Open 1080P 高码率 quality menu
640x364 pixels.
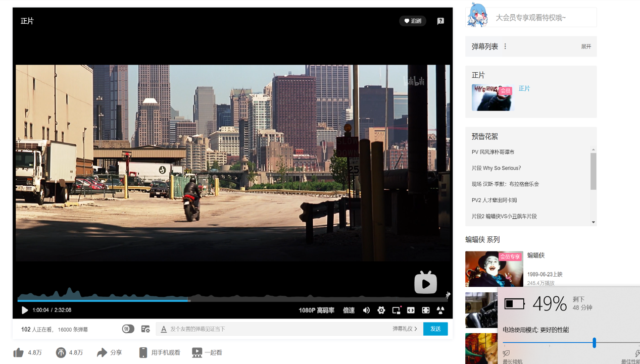(x=316, y=310)
